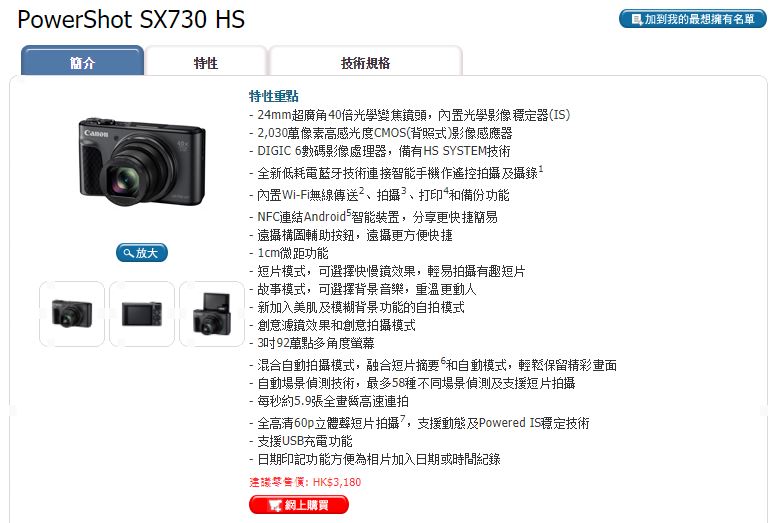Open the 技術規格 tab
Image resolution: width=775 pixels, height=523 pixels.
click(365, 62)
